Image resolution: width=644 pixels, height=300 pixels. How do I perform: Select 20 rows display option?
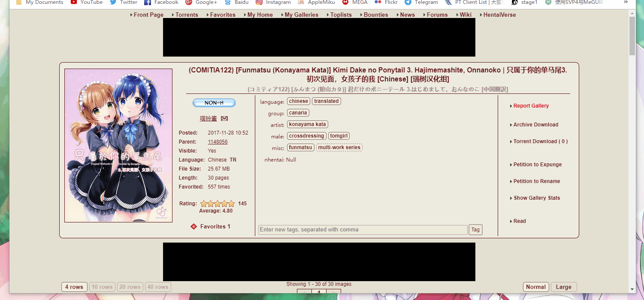[130, 287]
